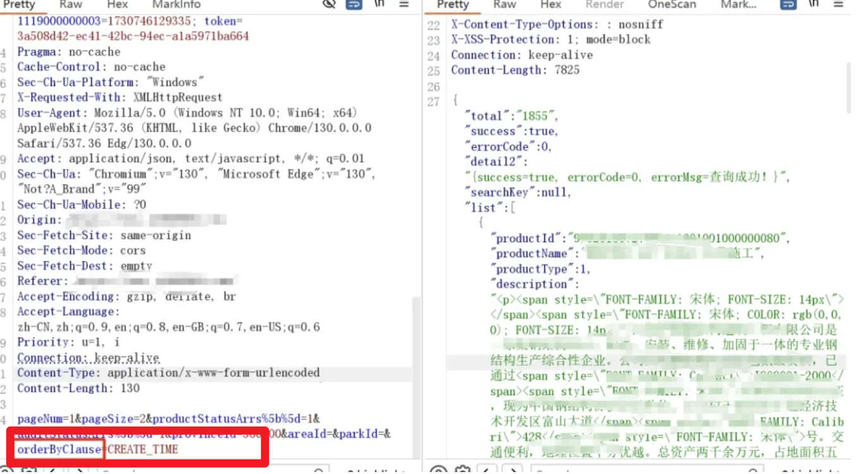The width and height of the screenshot is (868, 474).
Task: Click the "productType":1 JSON line
Action: (541, 269)
